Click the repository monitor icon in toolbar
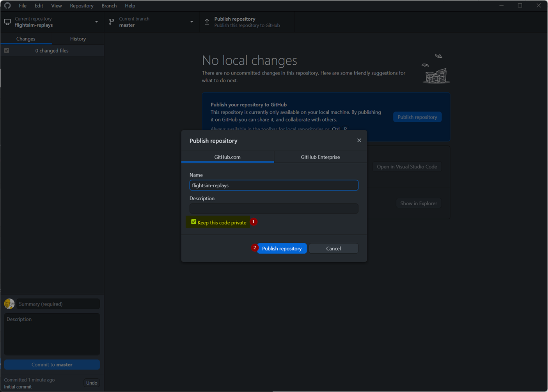Image resolution: width=548 pixels, height=392 pixels. click(x=7, y=22)
